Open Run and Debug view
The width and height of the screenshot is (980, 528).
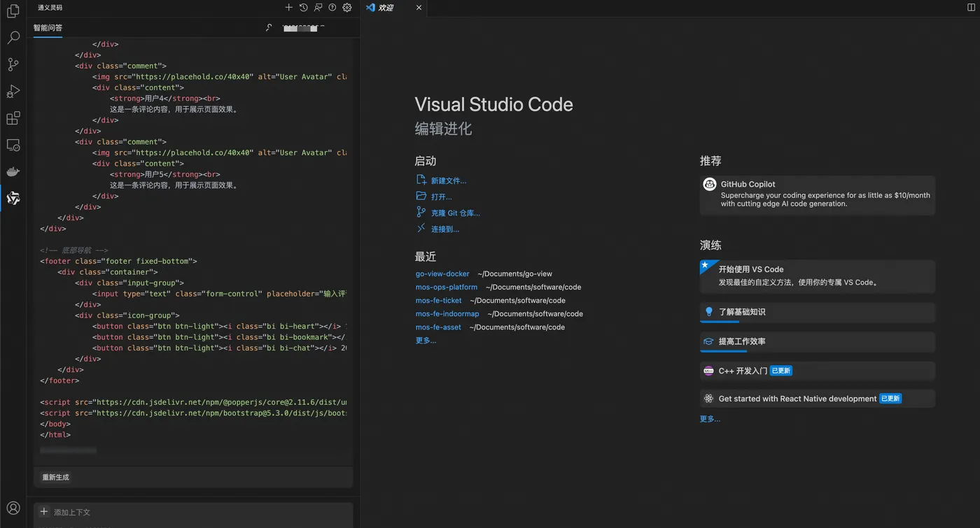coord(13,92)
